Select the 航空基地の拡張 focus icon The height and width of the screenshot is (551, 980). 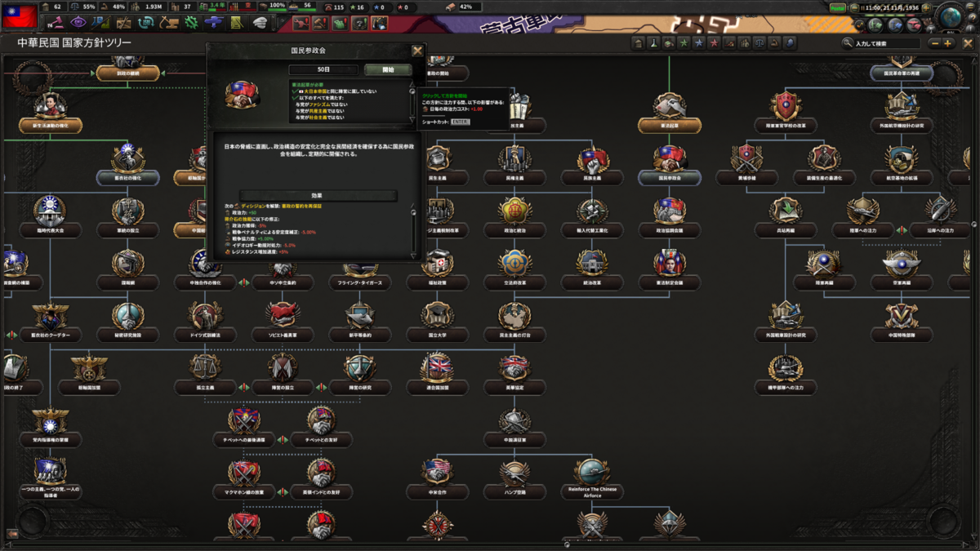902,158
